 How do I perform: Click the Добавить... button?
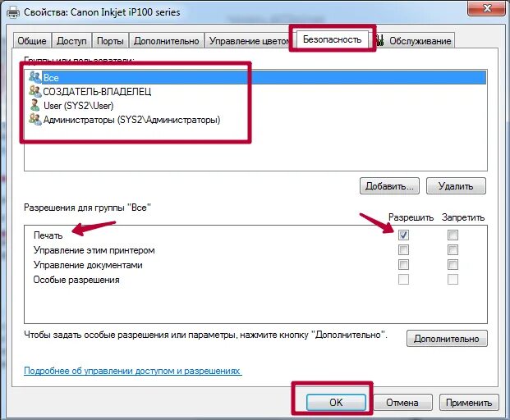point(389,186)
